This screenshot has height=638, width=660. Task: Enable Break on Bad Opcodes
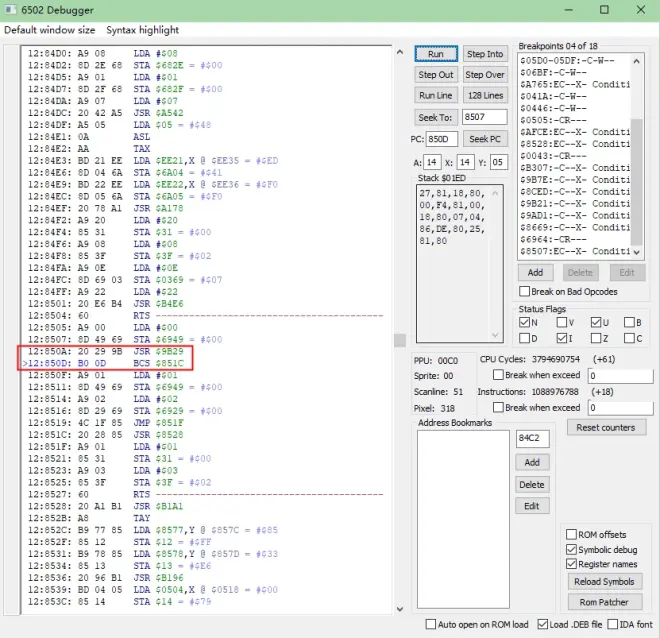525,292
